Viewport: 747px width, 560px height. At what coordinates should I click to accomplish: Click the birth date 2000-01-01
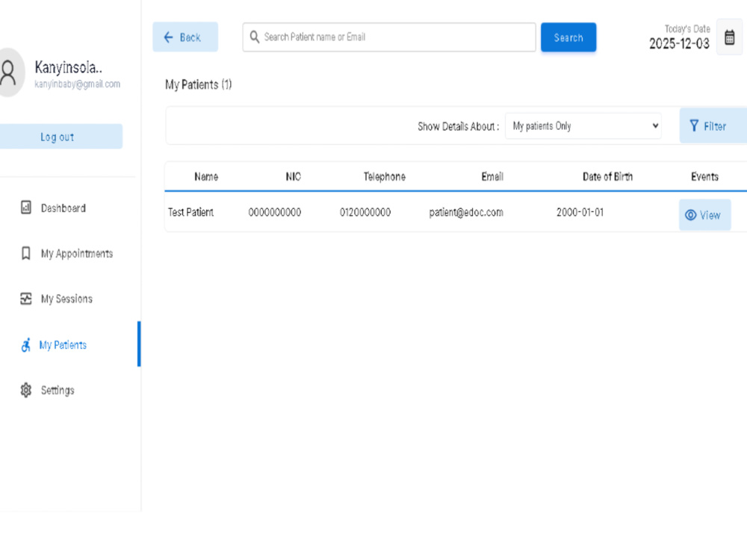(580, 212)
